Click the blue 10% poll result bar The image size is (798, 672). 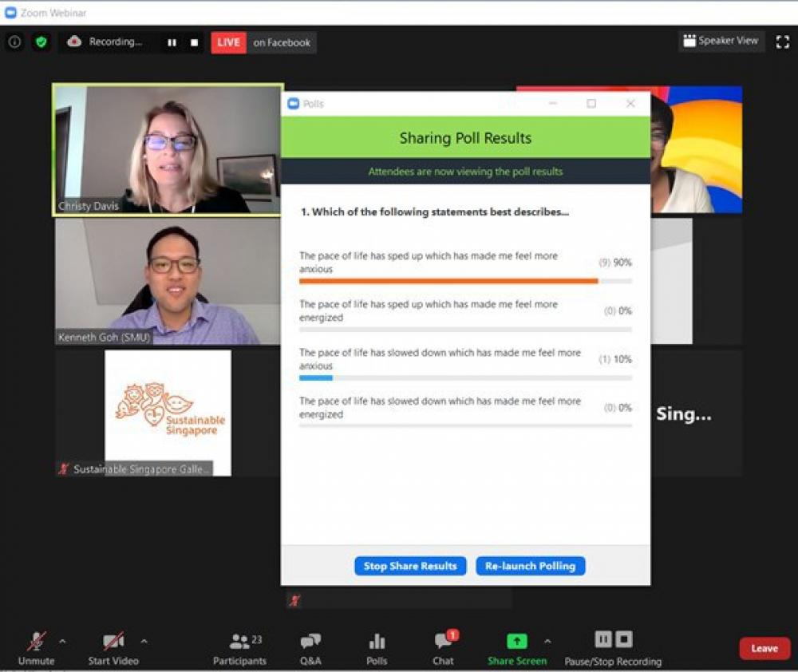point(316,378)
